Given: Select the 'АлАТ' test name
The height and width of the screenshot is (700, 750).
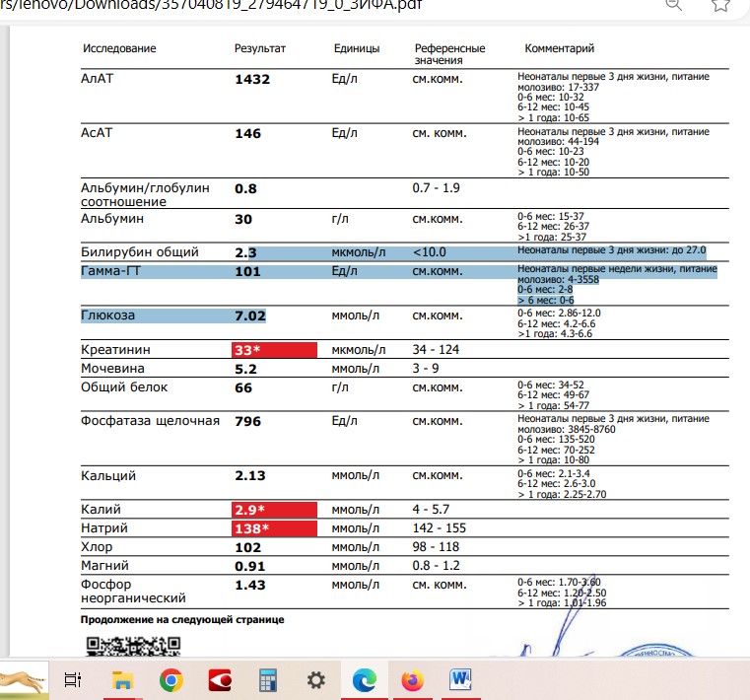Looking at the screenshot, I should tap(98, 79).
